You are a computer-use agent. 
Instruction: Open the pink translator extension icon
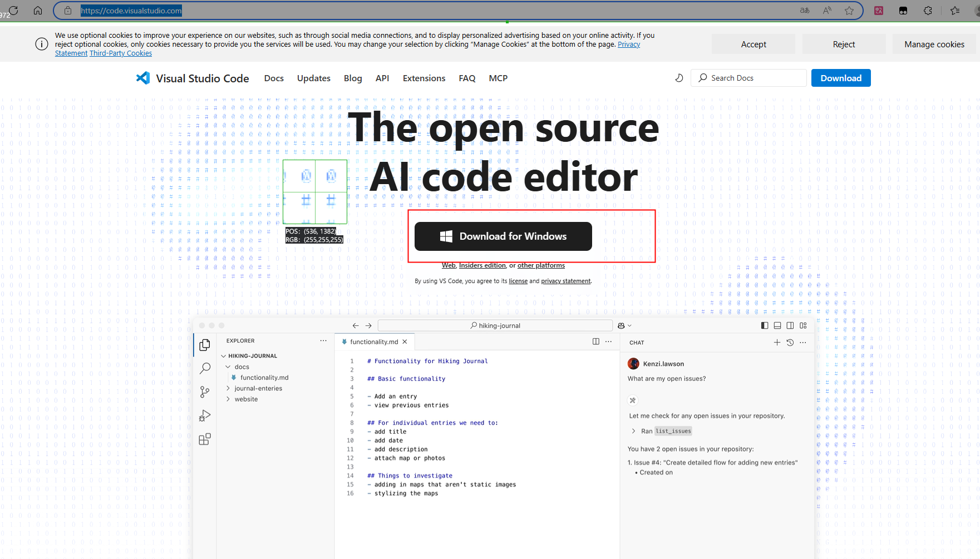point(879,11)
